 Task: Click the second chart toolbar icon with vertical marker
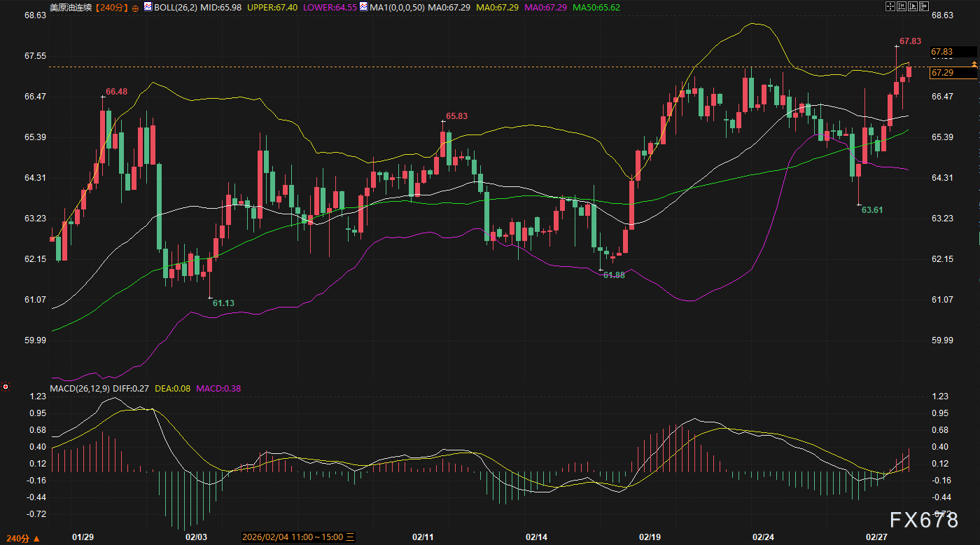click(901, 7)
